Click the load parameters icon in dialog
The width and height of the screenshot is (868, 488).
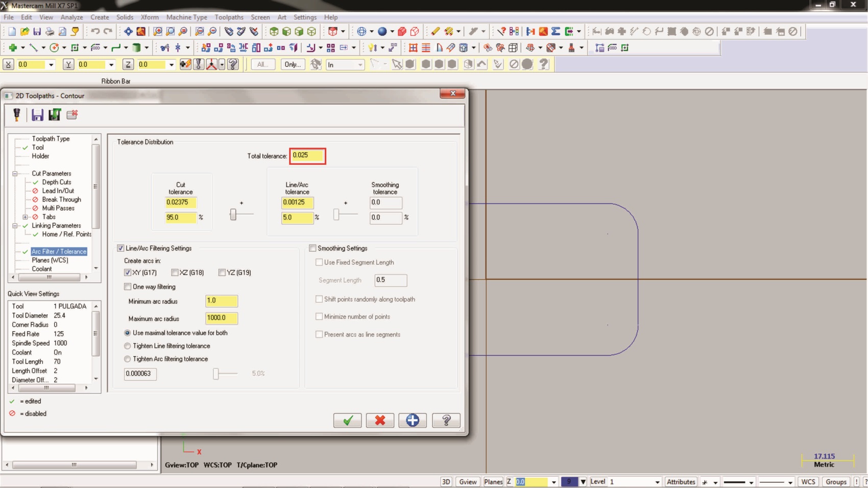[55, 115]
